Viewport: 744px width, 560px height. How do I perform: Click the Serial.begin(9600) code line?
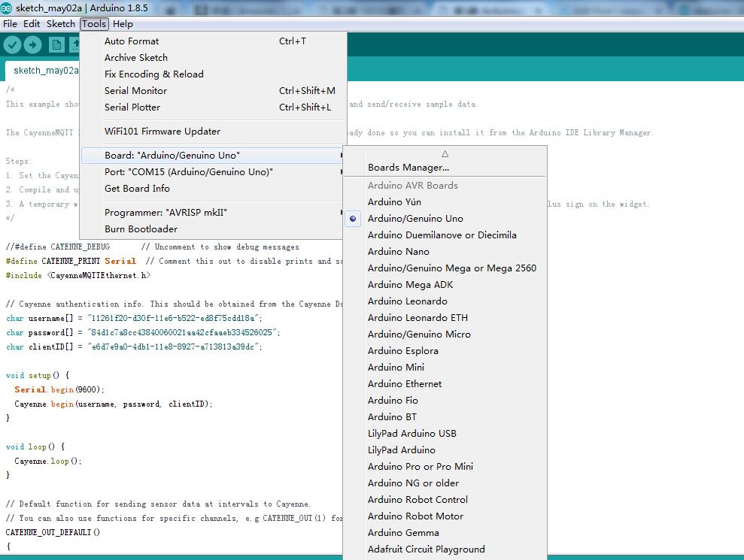59,390
